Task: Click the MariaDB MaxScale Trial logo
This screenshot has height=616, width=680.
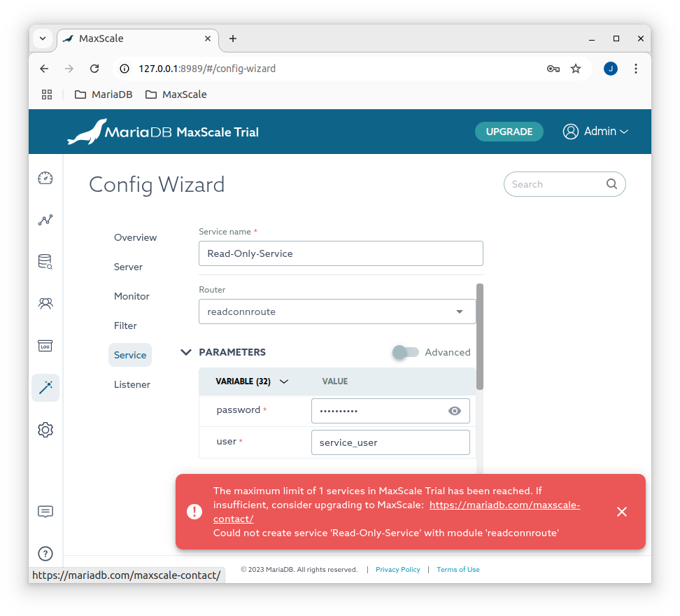Action: tap(163, 132)
